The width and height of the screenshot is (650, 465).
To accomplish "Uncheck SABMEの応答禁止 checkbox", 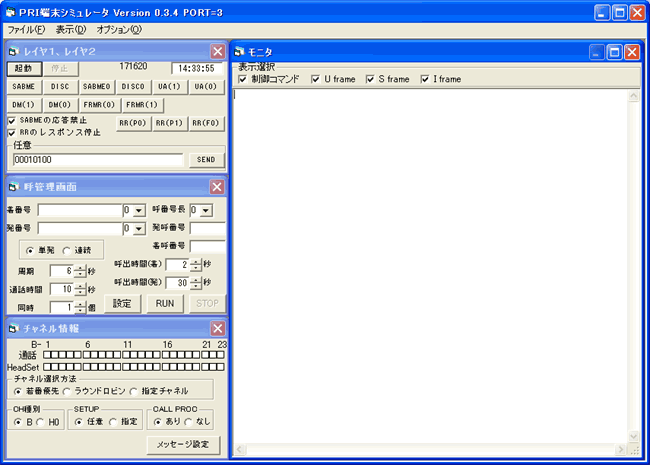I will (12, 120).
